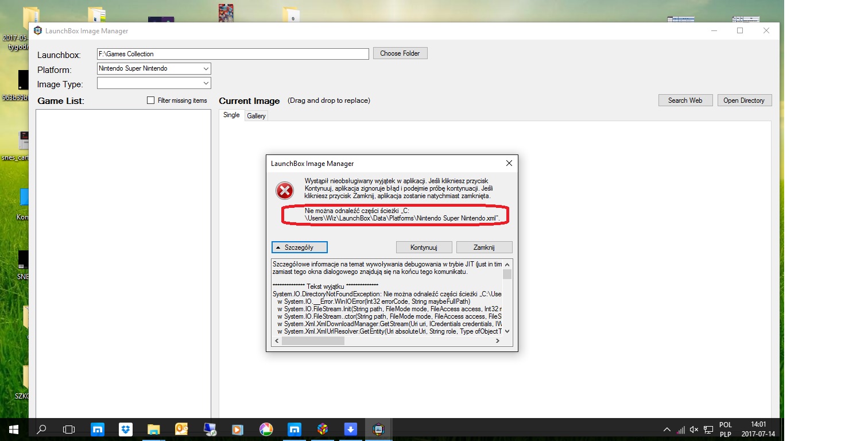Click Zamknij to close the application
This screenshot has height=441, width=868.
click(484, 247)
